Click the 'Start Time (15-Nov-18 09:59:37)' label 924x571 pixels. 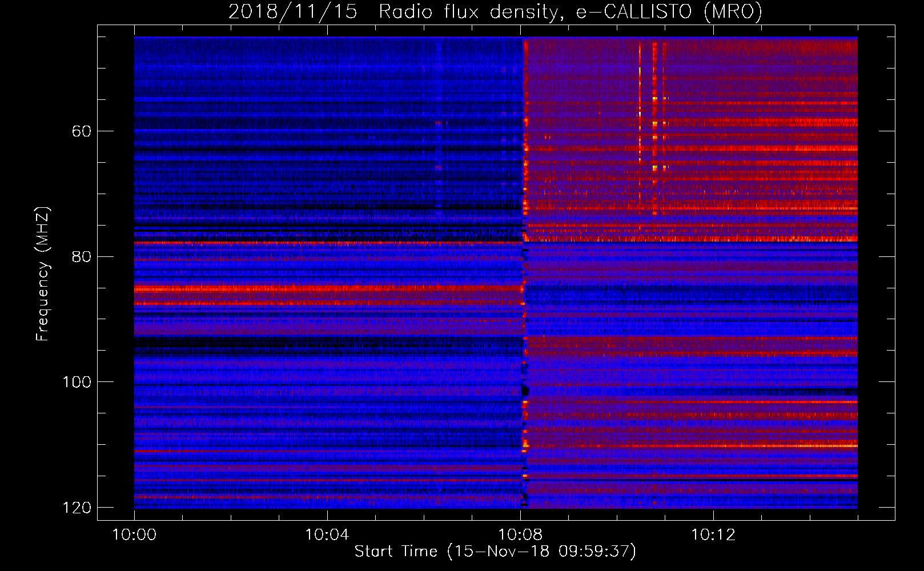click(x=495, y=552)
